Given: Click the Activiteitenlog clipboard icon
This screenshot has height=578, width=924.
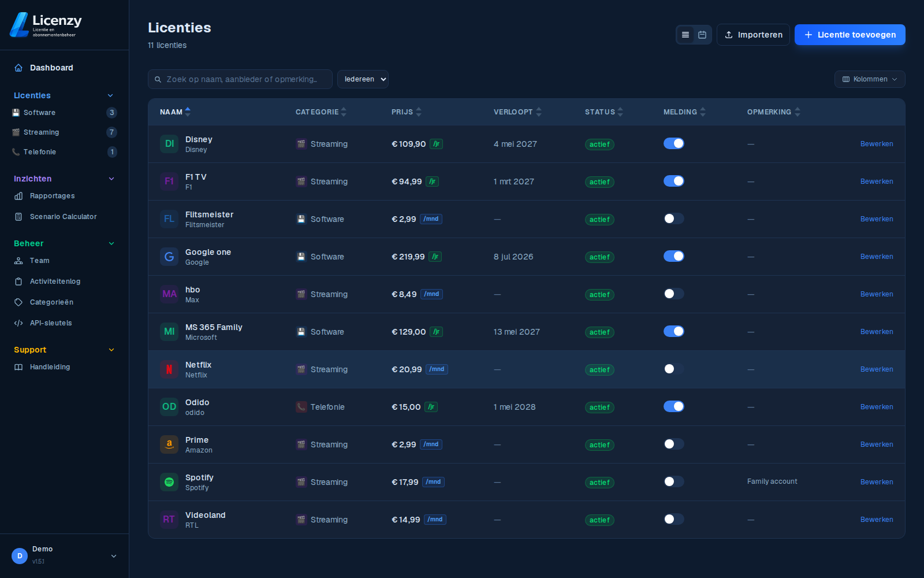Looking at the screenshot, I should pos(18,281).
